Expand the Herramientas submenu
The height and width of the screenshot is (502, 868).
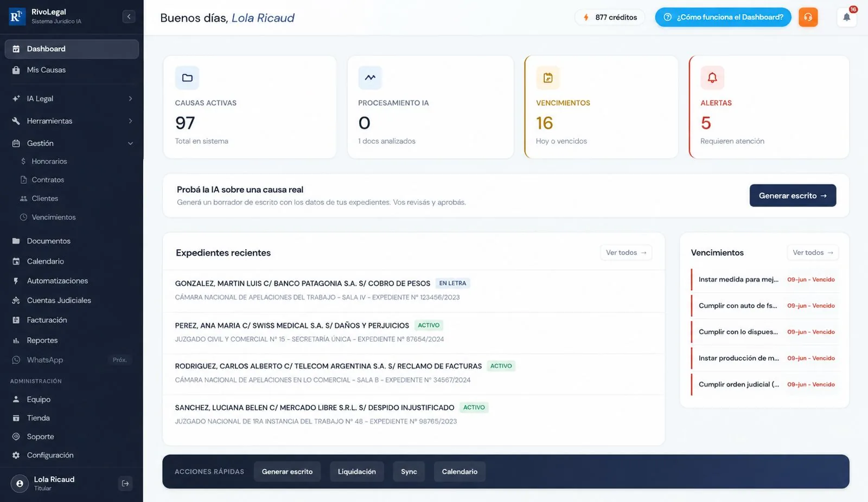click(72, 121)
